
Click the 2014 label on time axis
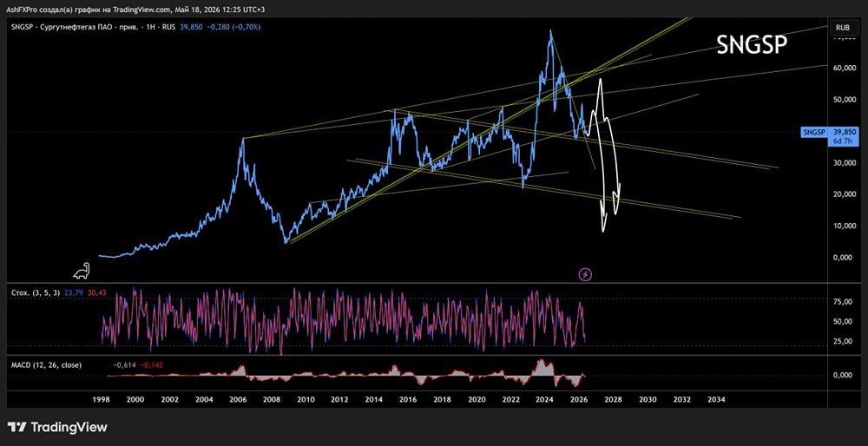[x=374, y=399]
